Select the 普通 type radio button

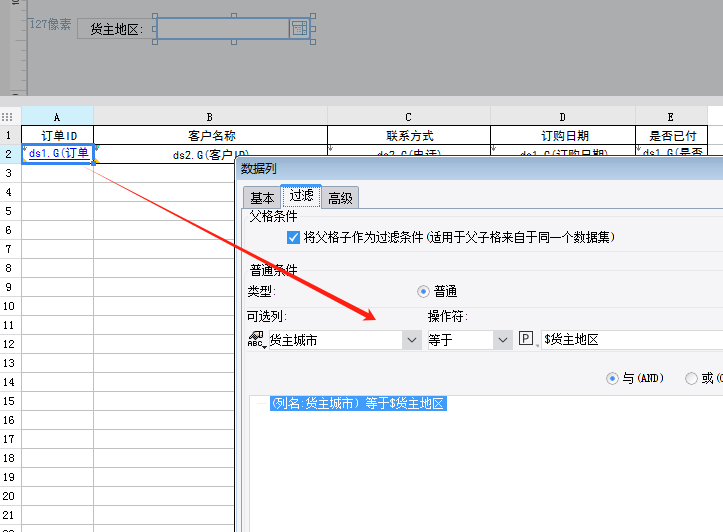point(423,291)
